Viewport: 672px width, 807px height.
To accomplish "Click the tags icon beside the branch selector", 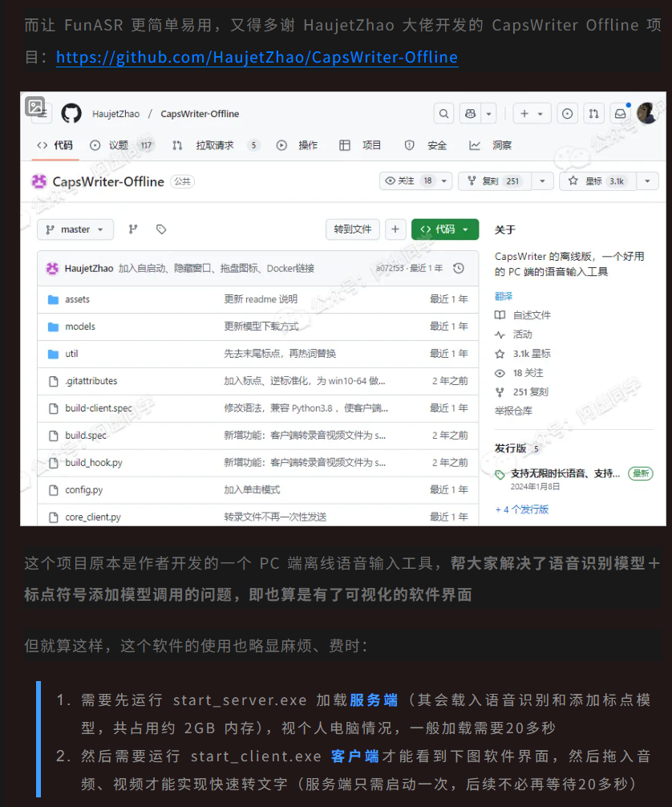I will (x=161, y=229).
